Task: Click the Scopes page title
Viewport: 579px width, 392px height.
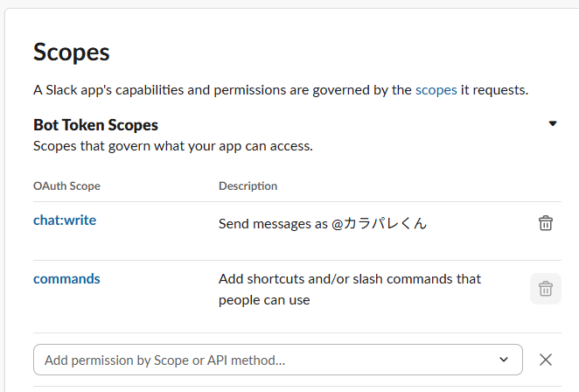Action: click(x=71, y=52)
